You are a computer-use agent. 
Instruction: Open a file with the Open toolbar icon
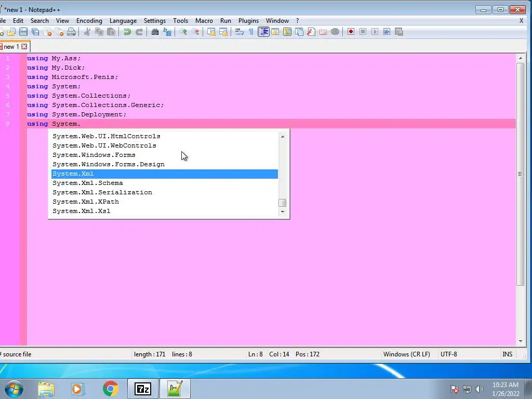point(11,32)
